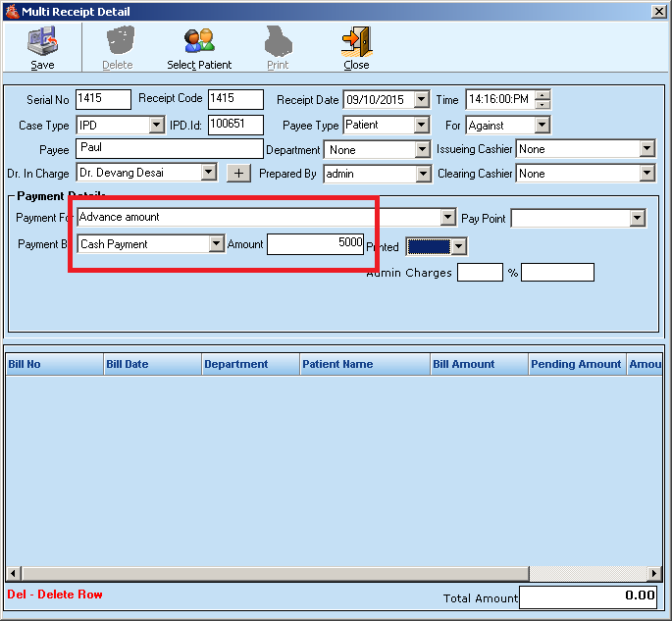The height and width of the screenshot is (621, 672).
Task: Sort by the Bill No column header
Action: tap(54, 364)
